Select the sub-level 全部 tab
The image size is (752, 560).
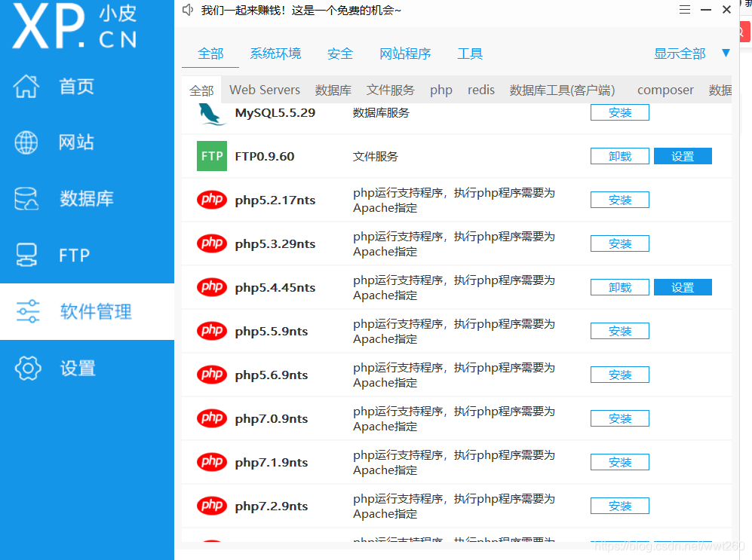[201, 90]
